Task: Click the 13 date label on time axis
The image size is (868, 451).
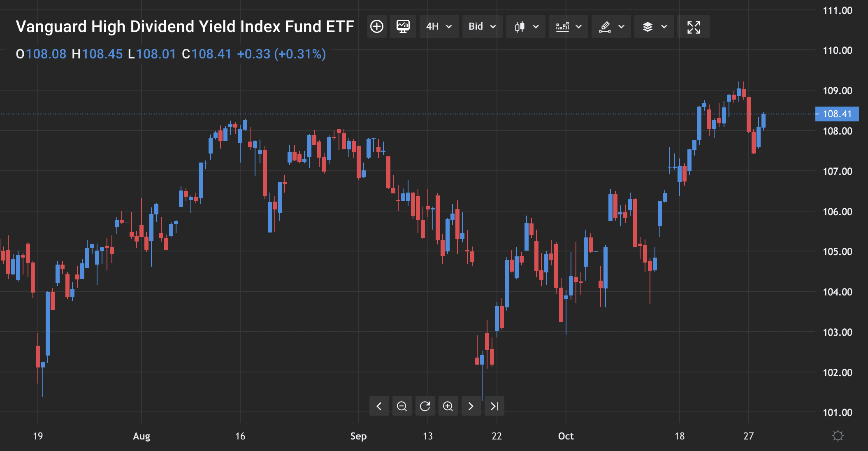Action: (x=428, y=436)
